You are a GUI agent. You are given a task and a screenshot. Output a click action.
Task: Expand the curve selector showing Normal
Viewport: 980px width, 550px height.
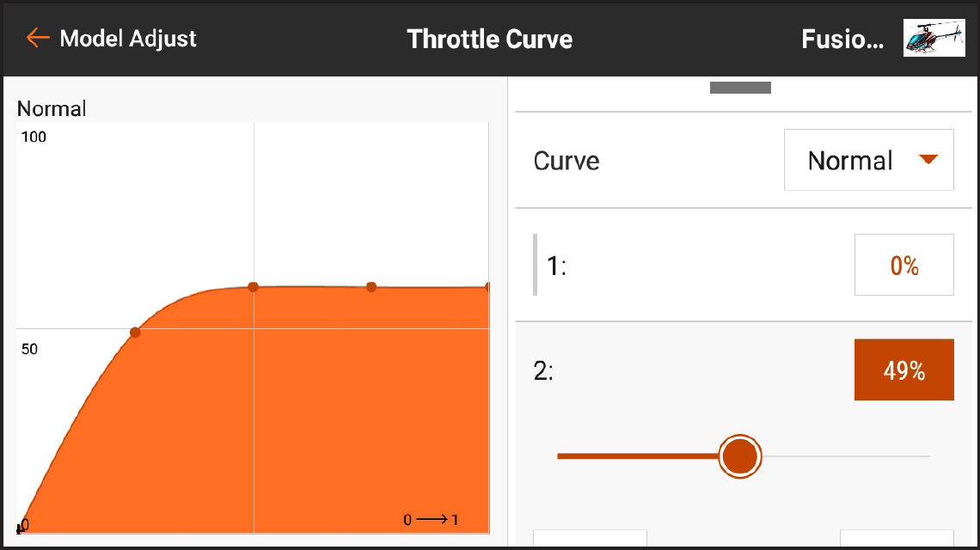(x=868, y=160)
